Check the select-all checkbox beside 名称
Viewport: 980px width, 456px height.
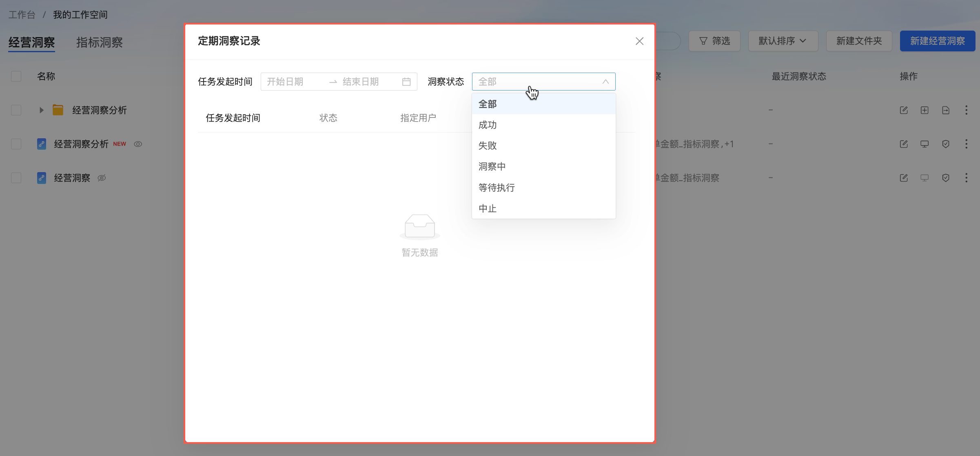click(16, 76)
